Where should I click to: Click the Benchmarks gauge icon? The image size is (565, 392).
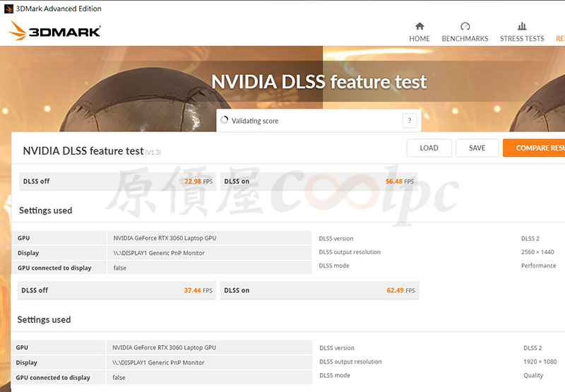tap(465, 26)
